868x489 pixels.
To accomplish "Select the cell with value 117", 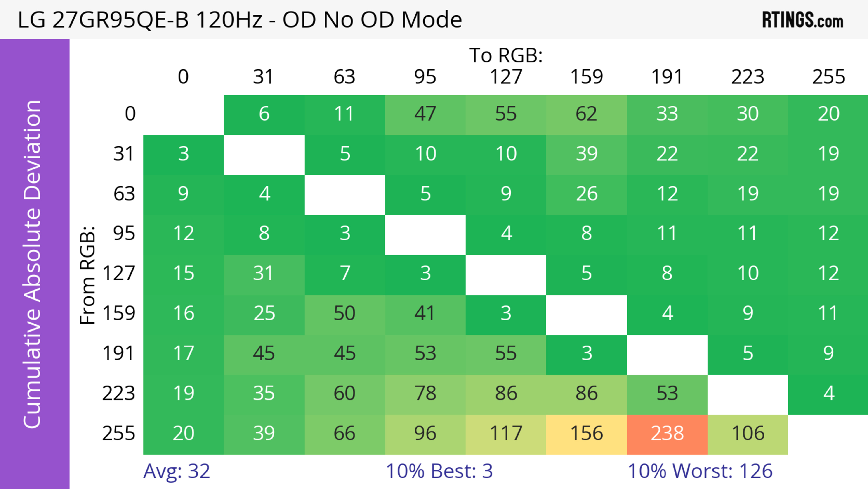I will [x=506, y=434].
